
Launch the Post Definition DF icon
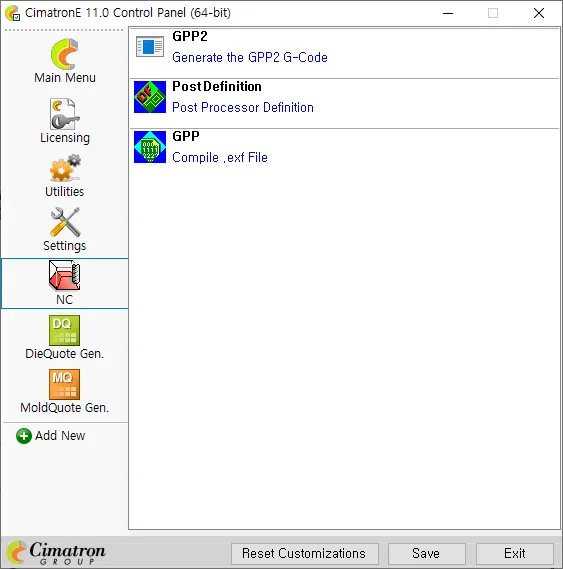point(150,97)
